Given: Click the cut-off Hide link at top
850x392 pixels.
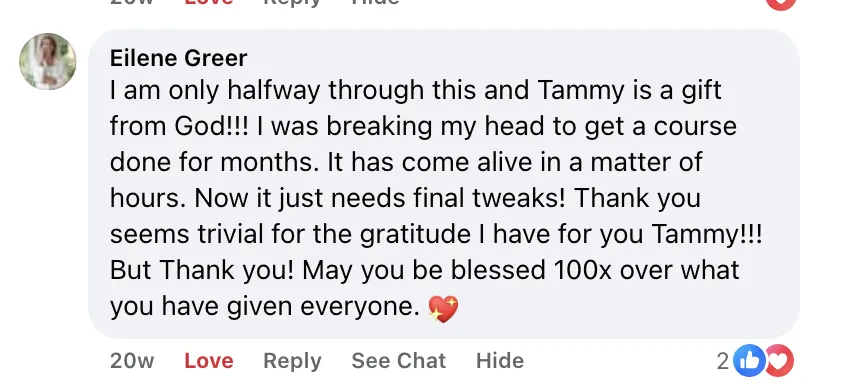Looking at the screenshot, I should [376, 2].
